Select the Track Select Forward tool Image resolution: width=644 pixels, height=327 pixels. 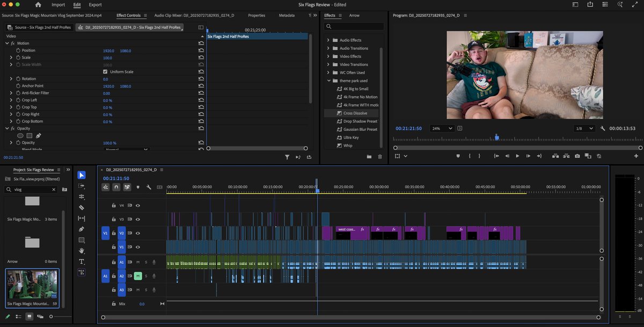coord(81,185)
